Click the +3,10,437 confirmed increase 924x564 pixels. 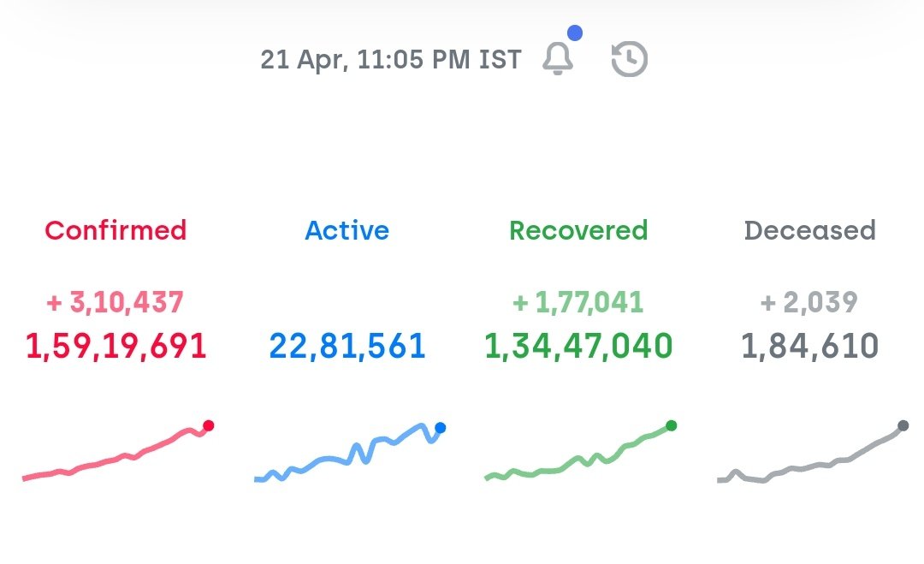point(115,302)
